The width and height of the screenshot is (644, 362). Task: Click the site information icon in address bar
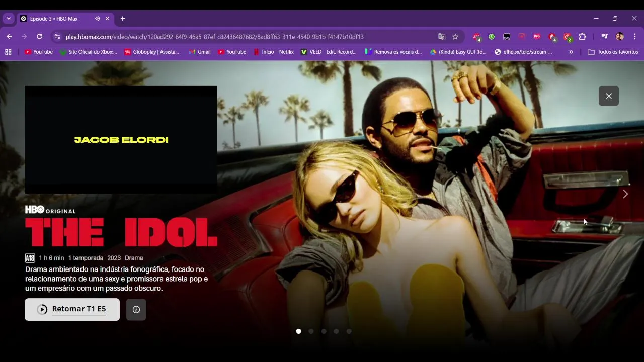coord(57,37)
